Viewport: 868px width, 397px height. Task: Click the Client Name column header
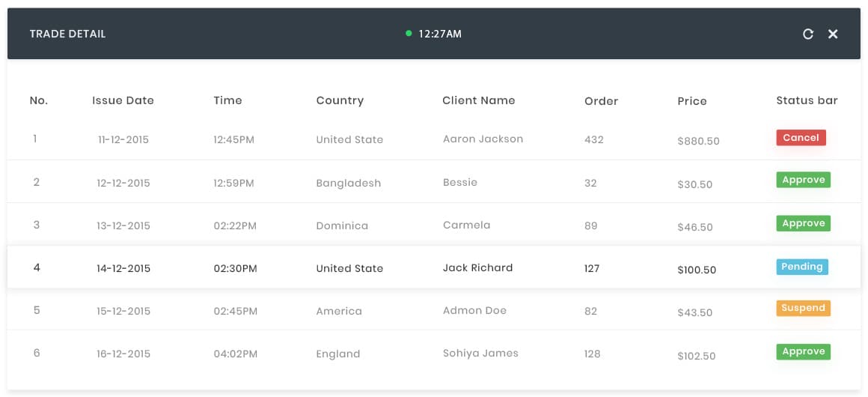click(479, 100)
